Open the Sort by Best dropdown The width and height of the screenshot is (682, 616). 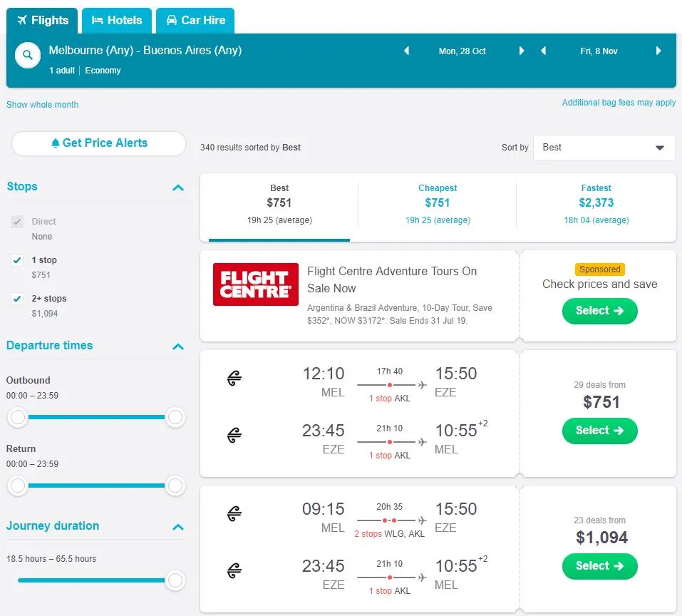(604, 148)
